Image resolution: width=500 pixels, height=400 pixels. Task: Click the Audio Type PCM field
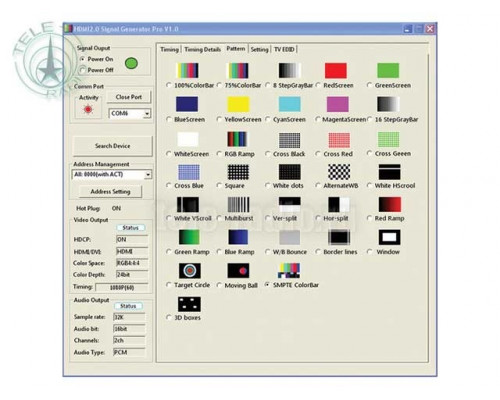(129, 352)
